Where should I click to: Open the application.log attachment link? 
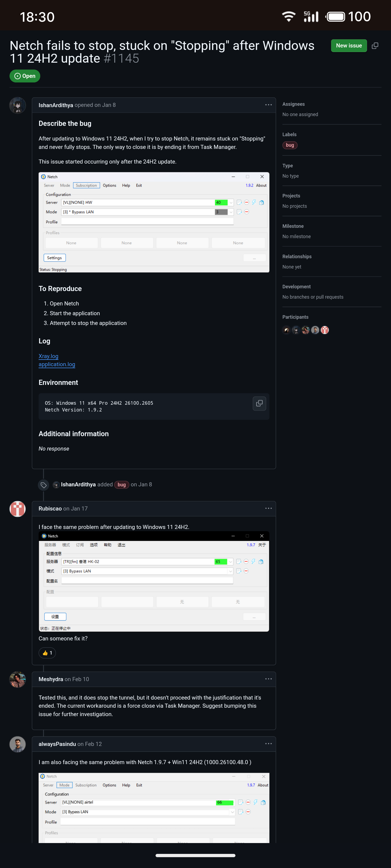coord(57,364)
